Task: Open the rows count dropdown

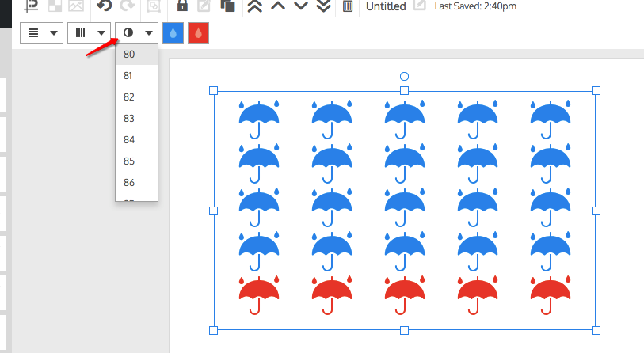Action: click(41, 33)
